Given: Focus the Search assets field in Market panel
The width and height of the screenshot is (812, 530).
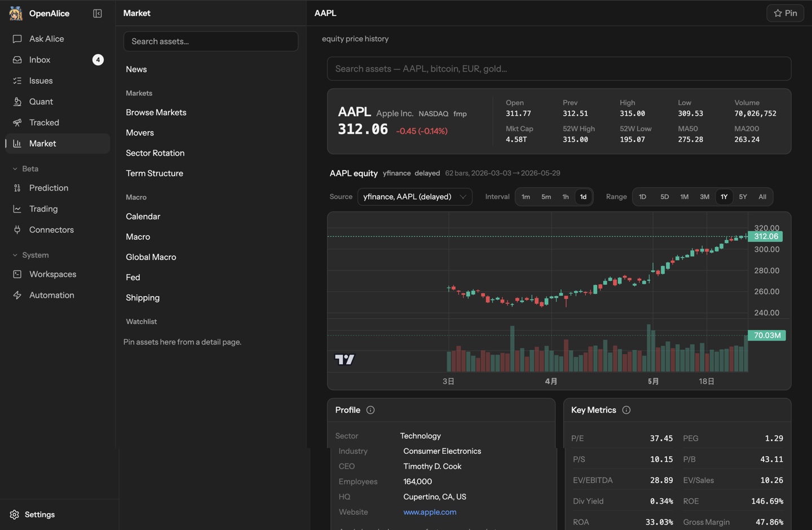Looking at the screenshot, I should pos(211,41).
